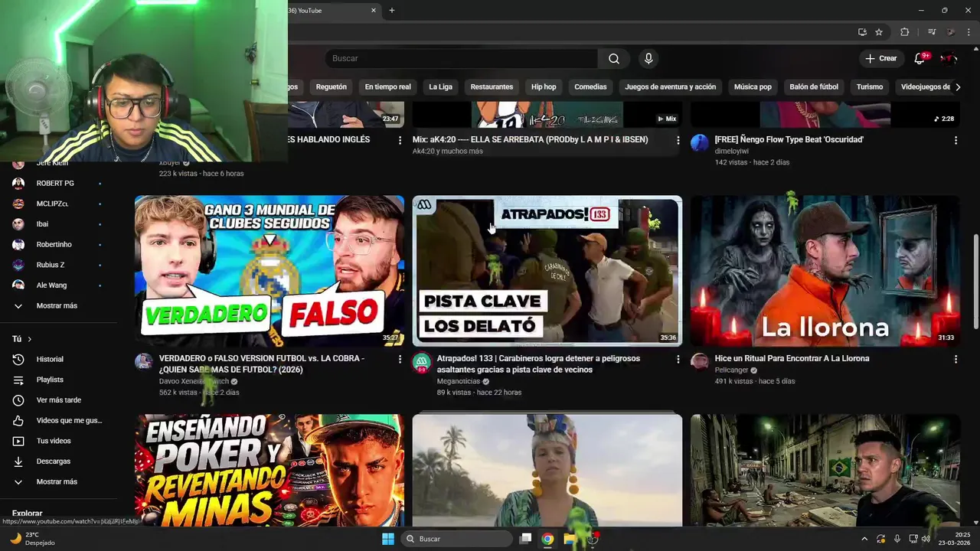This screenshot has height=551, width=980.
Task: Select Juegos de aventura y acción chip
Action: click(670, 87)
